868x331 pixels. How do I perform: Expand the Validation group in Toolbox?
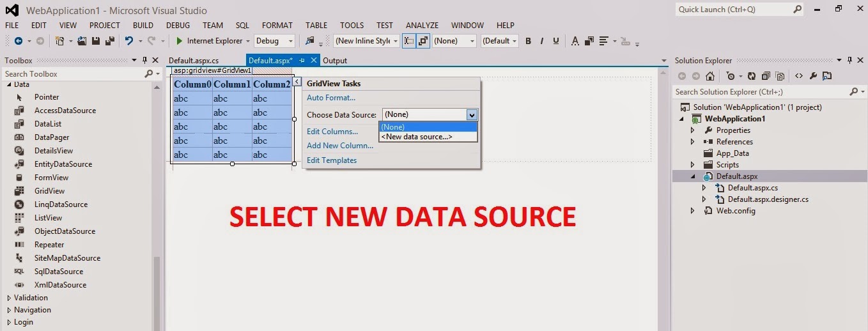[x=8, y=298]
